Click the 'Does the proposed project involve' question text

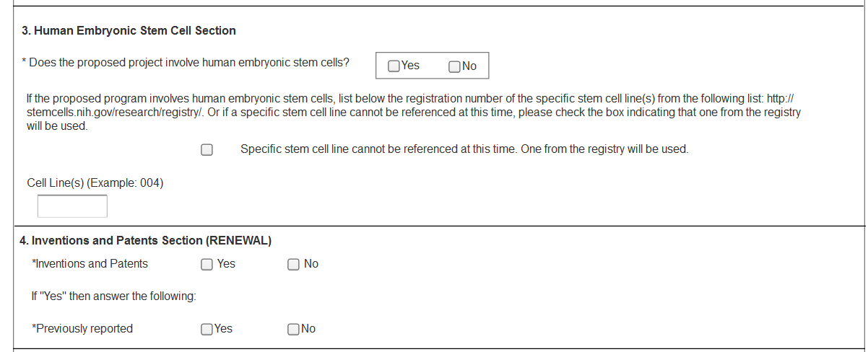(x=188, y=63)
